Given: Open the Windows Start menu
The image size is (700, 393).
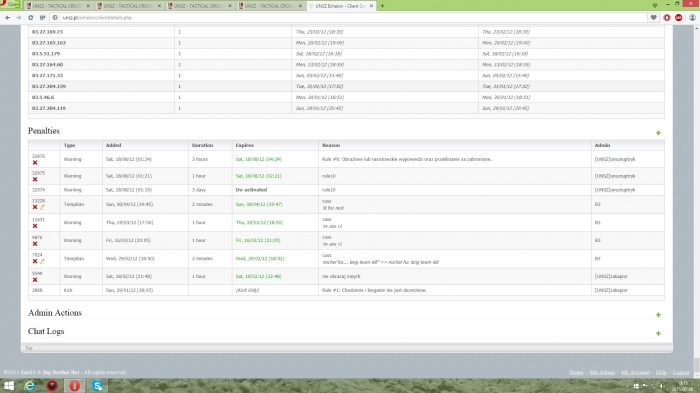Looking at the screenshot, I should coord(8,385).
